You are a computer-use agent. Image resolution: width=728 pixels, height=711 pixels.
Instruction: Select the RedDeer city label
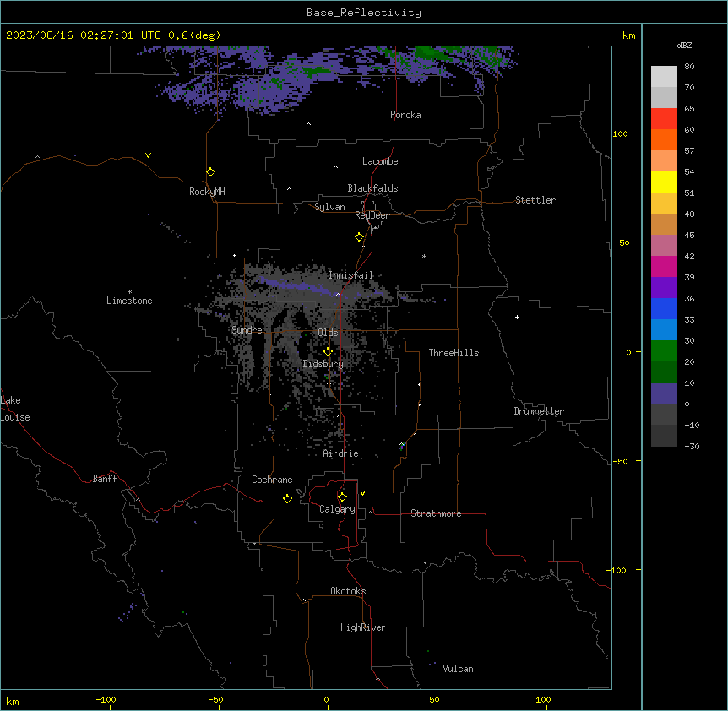[372, 215]
